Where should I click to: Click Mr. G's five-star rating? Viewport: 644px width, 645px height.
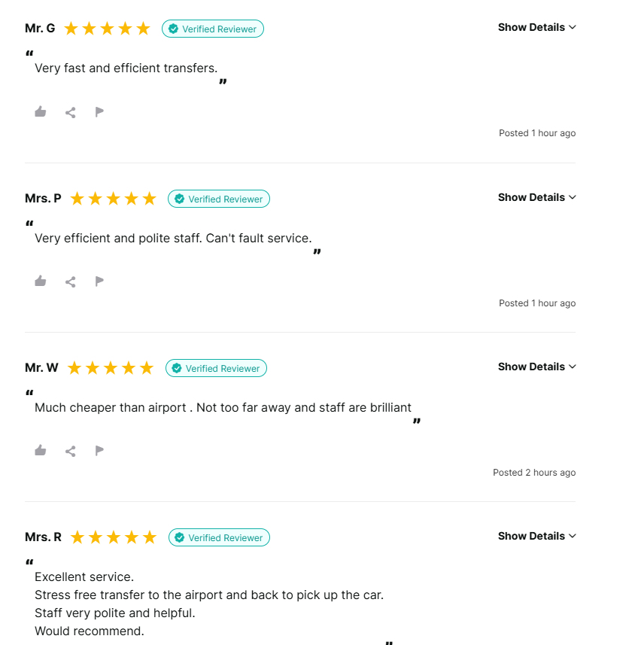(x=107, y=29)
